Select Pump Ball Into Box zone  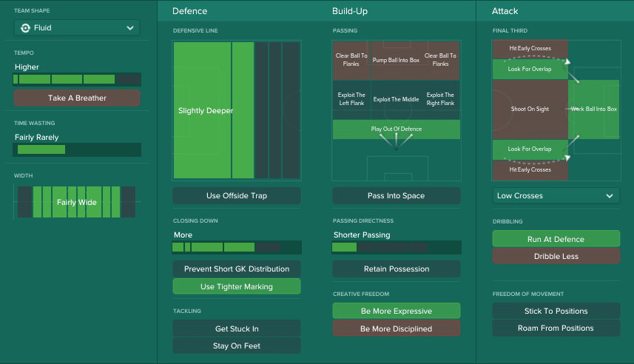point(396,60)
